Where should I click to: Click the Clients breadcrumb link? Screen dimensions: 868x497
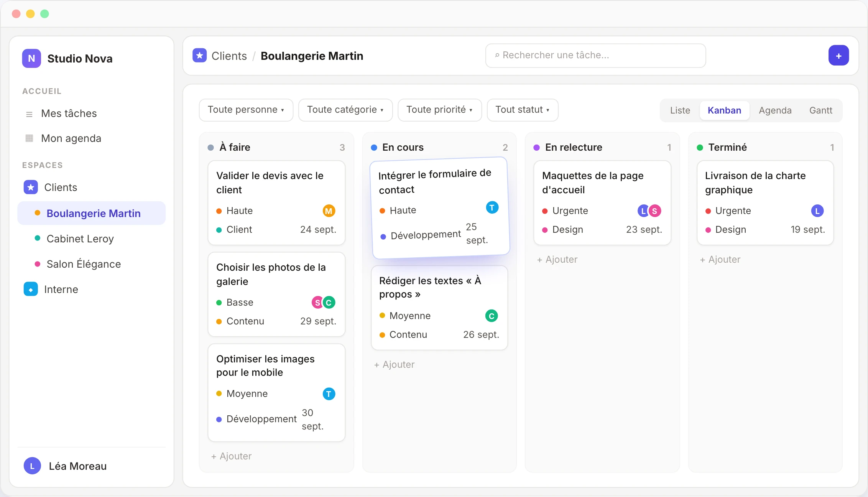click(x=229, y=56)
